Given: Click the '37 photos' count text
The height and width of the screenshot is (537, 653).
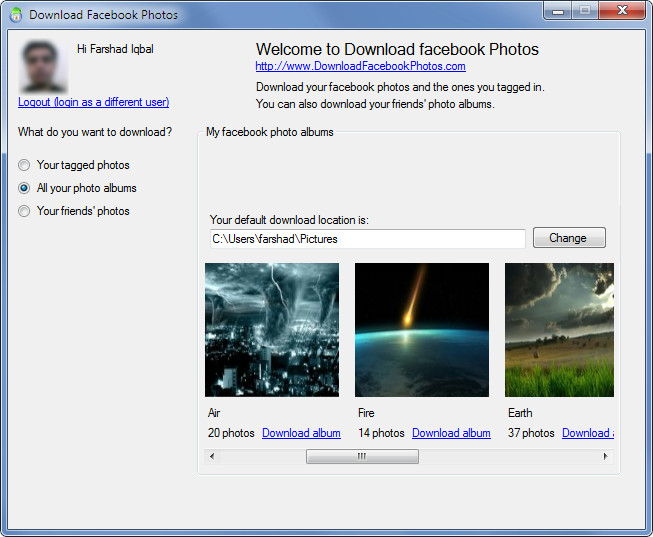Looking at the screenshot, I should (531, 433).
